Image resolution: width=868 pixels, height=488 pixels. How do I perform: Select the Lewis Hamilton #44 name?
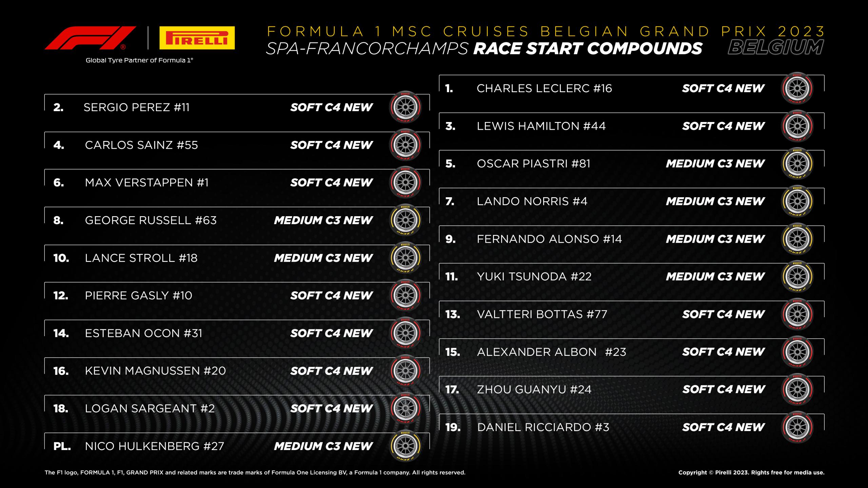pos(541,126)
